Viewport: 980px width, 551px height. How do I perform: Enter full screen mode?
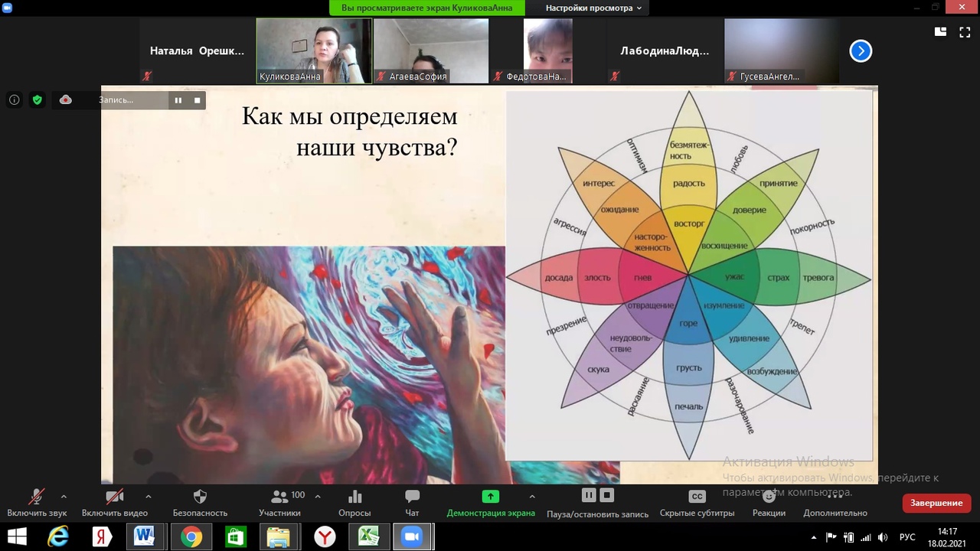(x=965, y=31)
